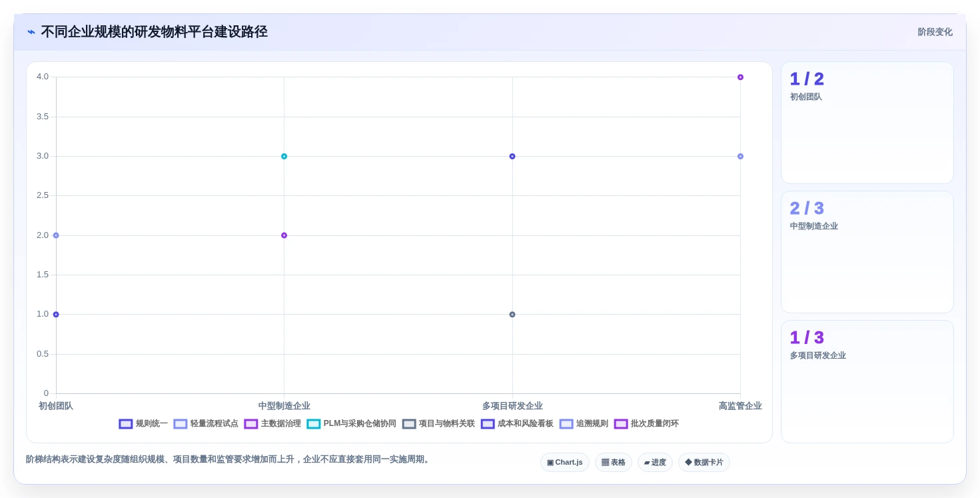Screen dimensions: 980x498
Task: Click the teal data point at 3.0 for 中型制造企业
Action: tap(284, 156)
